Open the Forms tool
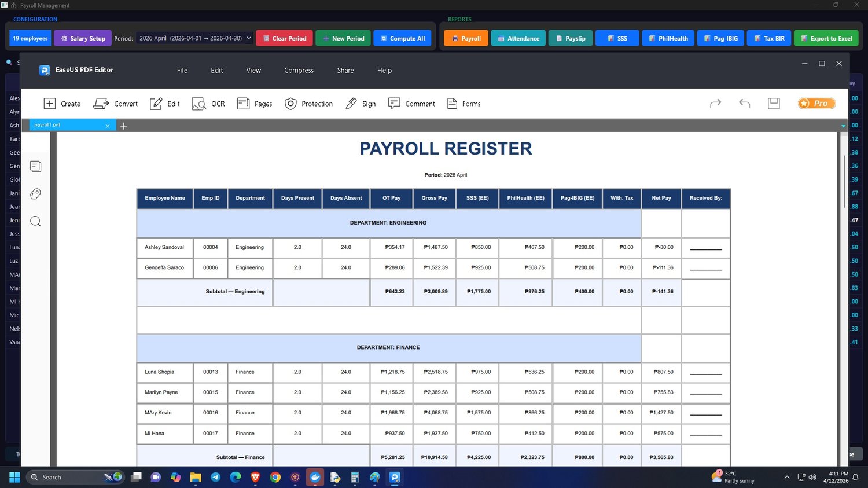This screenshot has width=868, height=488. (x=464, y=104)
